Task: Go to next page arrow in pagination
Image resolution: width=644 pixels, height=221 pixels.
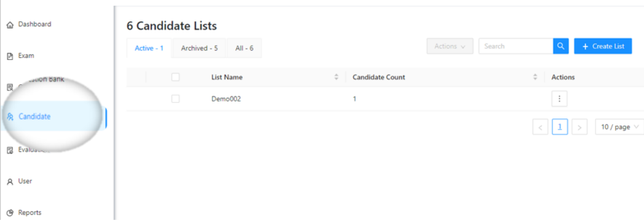Action: pyautogui.click(x=579, y=127)
